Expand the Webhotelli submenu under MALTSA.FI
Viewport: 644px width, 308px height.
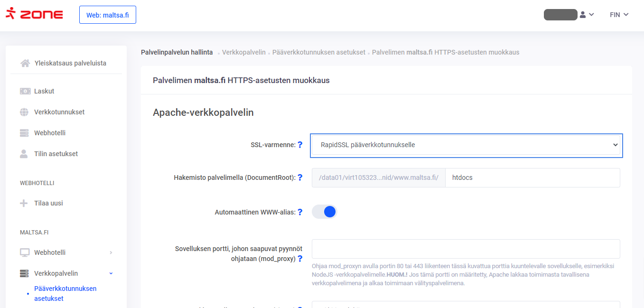pyautogui.click(x=111, y=252)
